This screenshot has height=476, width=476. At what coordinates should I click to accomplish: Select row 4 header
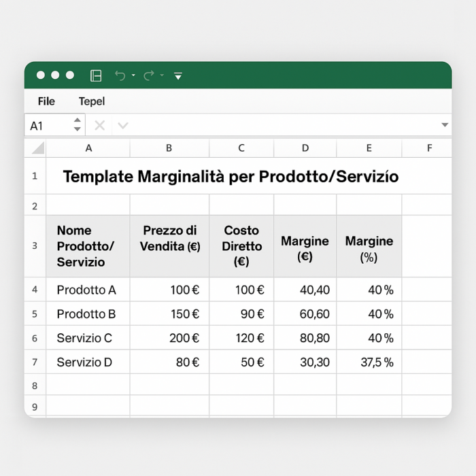[35, 289]
